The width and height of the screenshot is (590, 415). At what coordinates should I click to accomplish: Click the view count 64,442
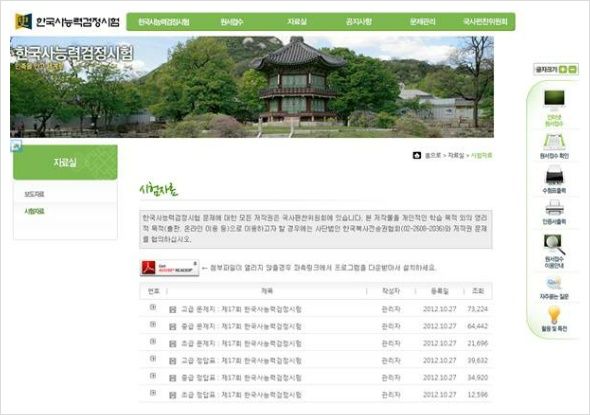click(x=477, y=326)
